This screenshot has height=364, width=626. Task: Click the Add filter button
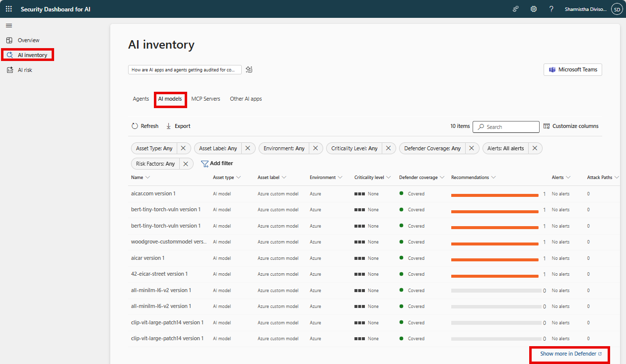tap(217, 164)
